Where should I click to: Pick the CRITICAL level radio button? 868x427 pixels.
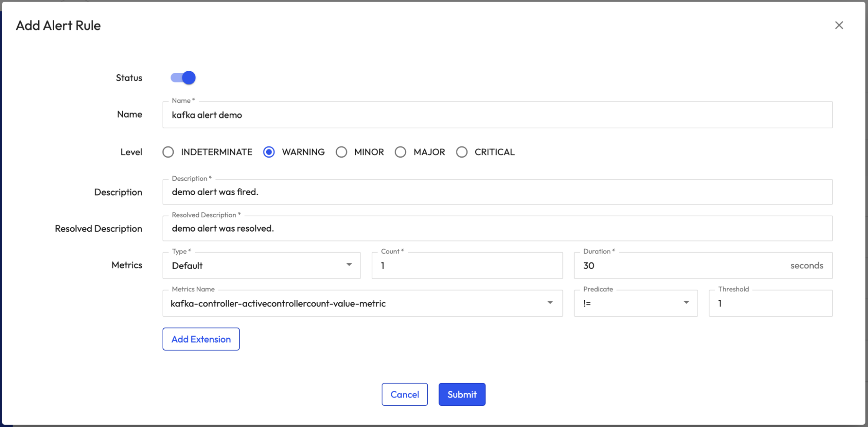(462, 152)
